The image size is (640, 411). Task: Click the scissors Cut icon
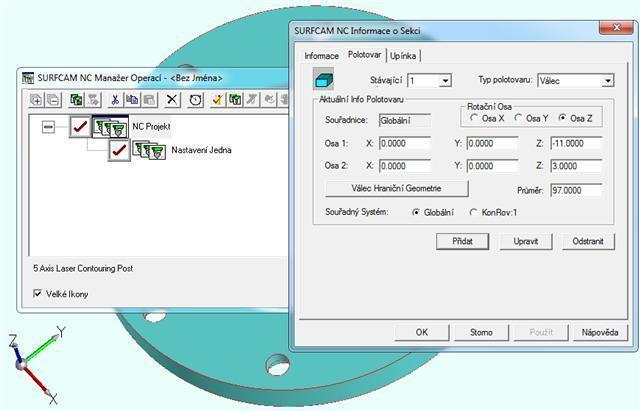[x=115, y=100]
